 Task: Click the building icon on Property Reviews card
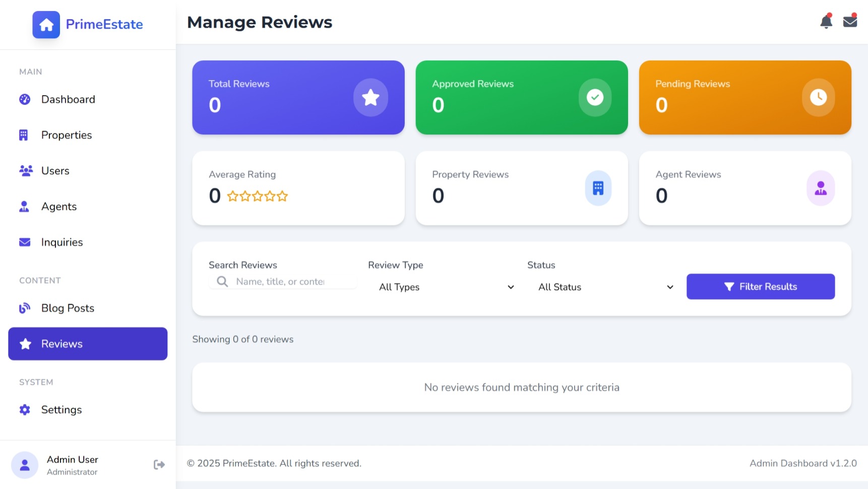598,188
